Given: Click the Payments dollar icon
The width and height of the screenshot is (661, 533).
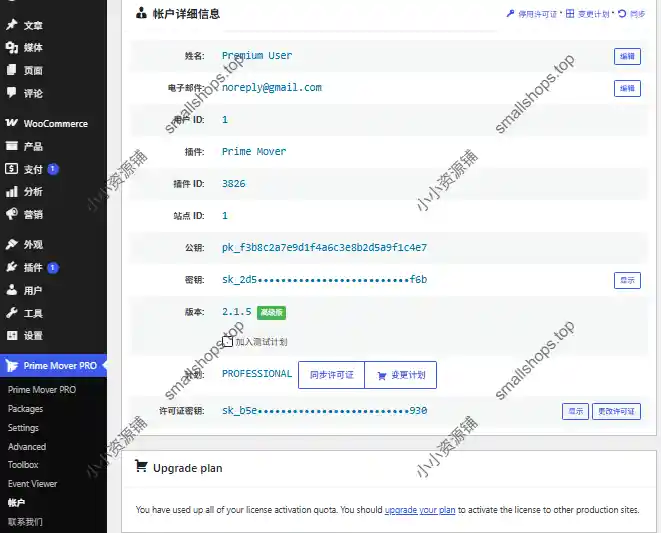Looking at the screenshot, I should pyautogui.click(x=11, y=169).
